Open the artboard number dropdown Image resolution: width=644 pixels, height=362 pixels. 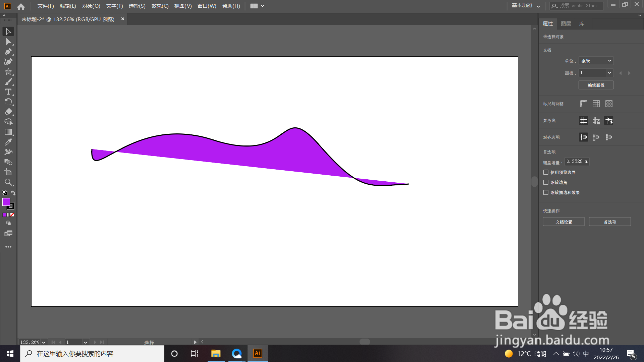pos(609,73)
